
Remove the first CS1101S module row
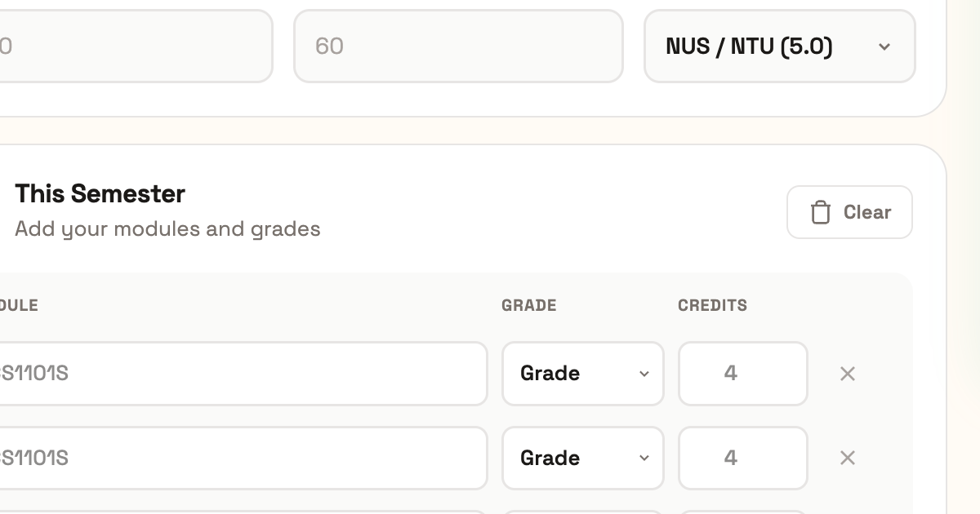tap(848, 374)
